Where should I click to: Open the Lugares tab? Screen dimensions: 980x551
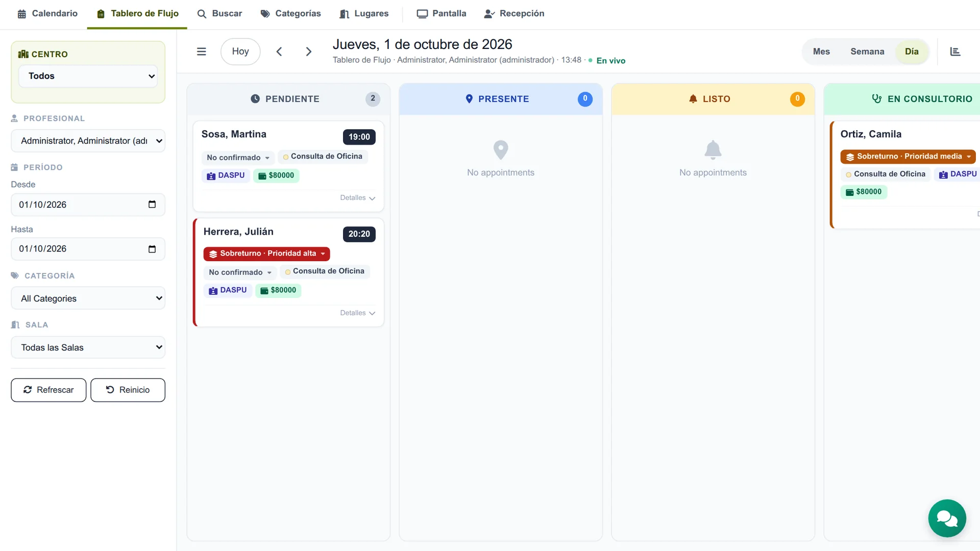[364, 14]
